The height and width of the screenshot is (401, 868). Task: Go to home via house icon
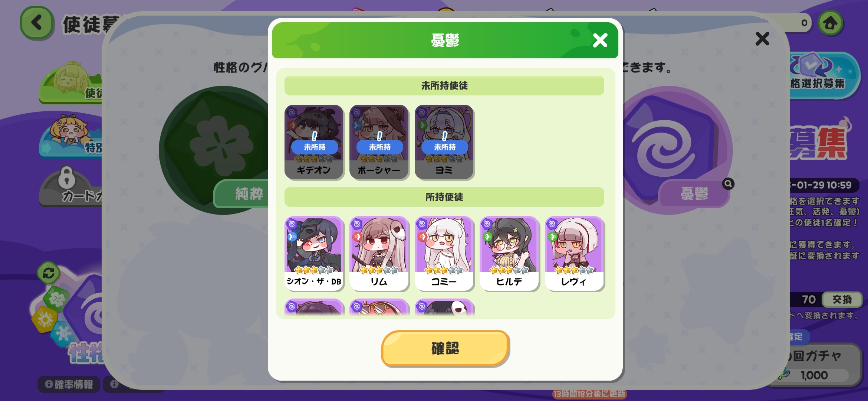(x=830, y=23)
